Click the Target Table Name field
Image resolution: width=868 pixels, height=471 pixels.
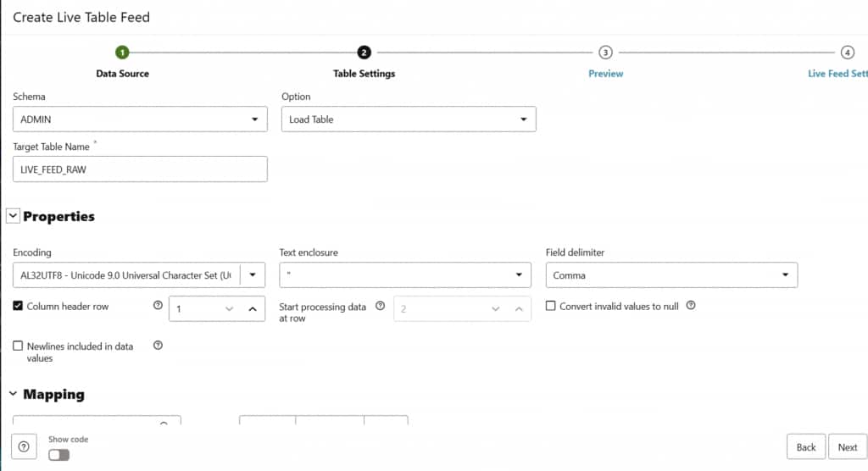pyautogui.click(x=140, y=169)
